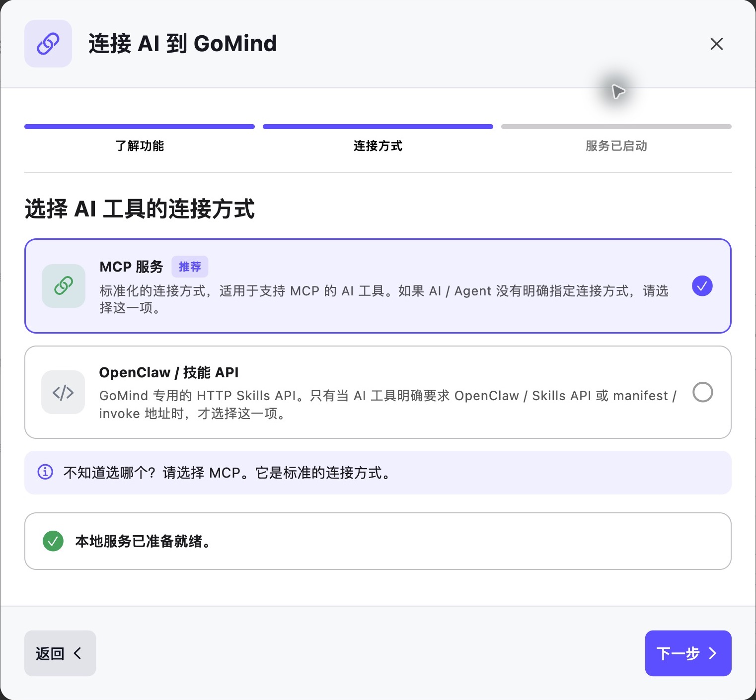
Task: Click the 返回 button
Action: (60, 653)
